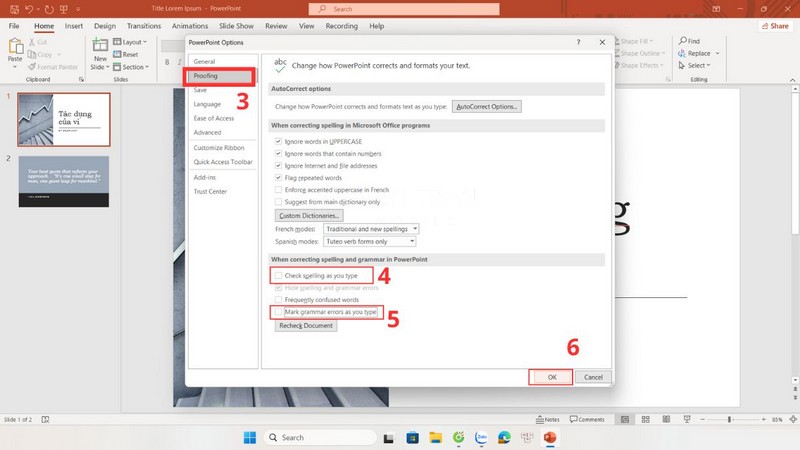Viewport: 800px width, 450px height.
Task: Click the Paste icon in Clipboard group
Action: coord(15,47)
